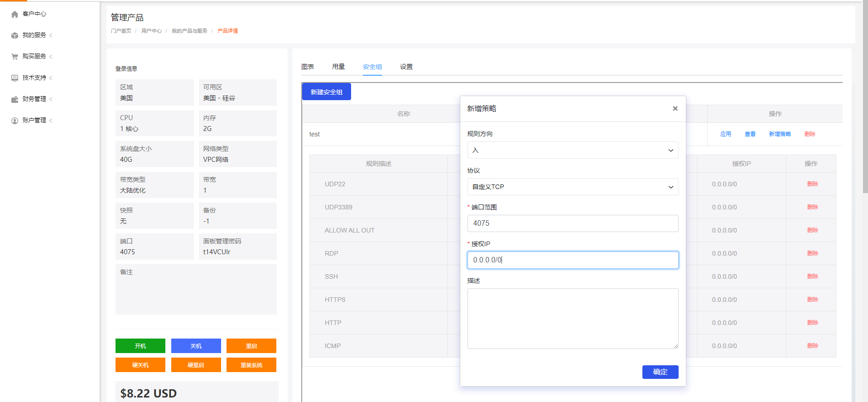Click the 授权IP input field
The width and height of the screenshot is (868, 402).
click(573, 260)
